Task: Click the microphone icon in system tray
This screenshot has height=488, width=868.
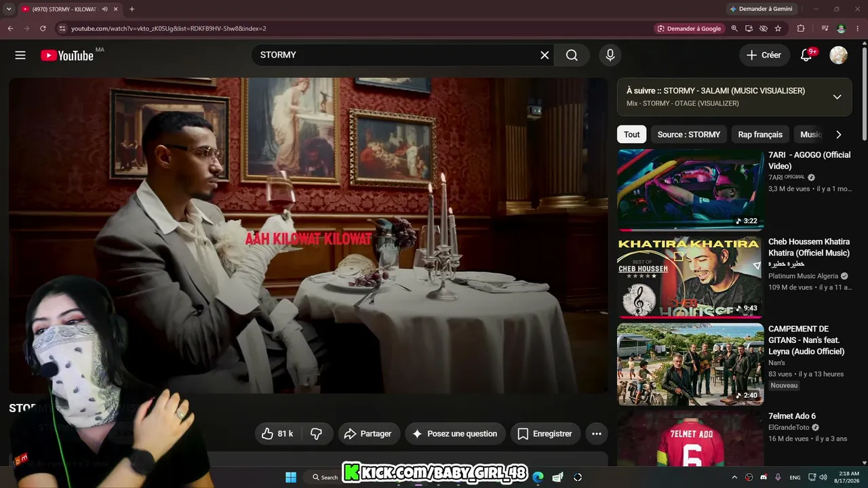Action: pos(778,477)
